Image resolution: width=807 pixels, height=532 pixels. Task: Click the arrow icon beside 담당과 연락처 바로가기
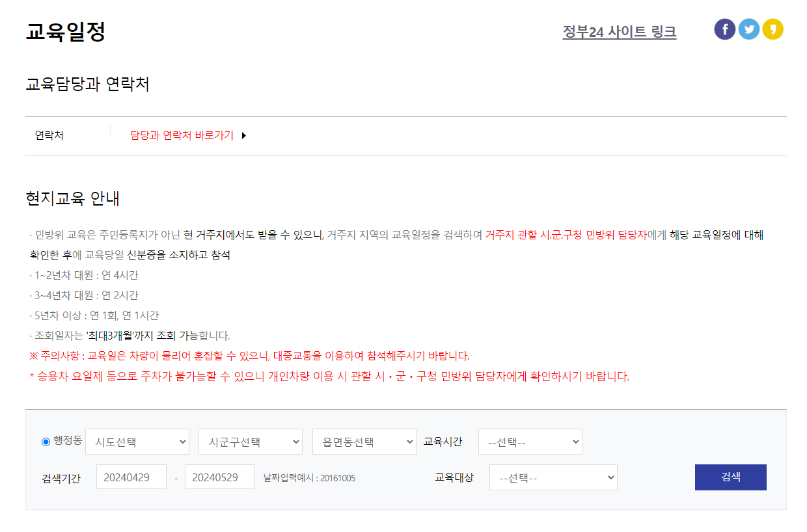click(x=244, y=136)
